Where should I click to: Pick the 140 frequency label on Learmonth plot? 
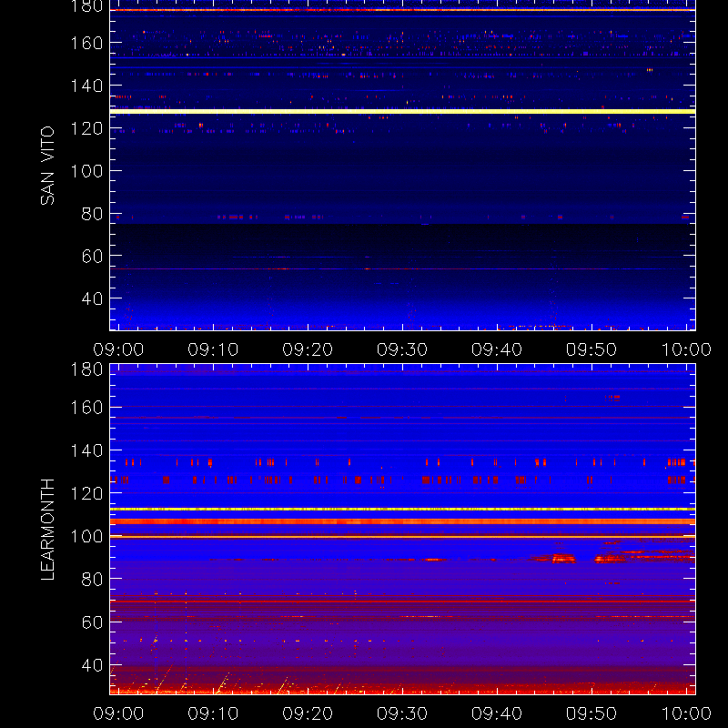click(86, 450)
